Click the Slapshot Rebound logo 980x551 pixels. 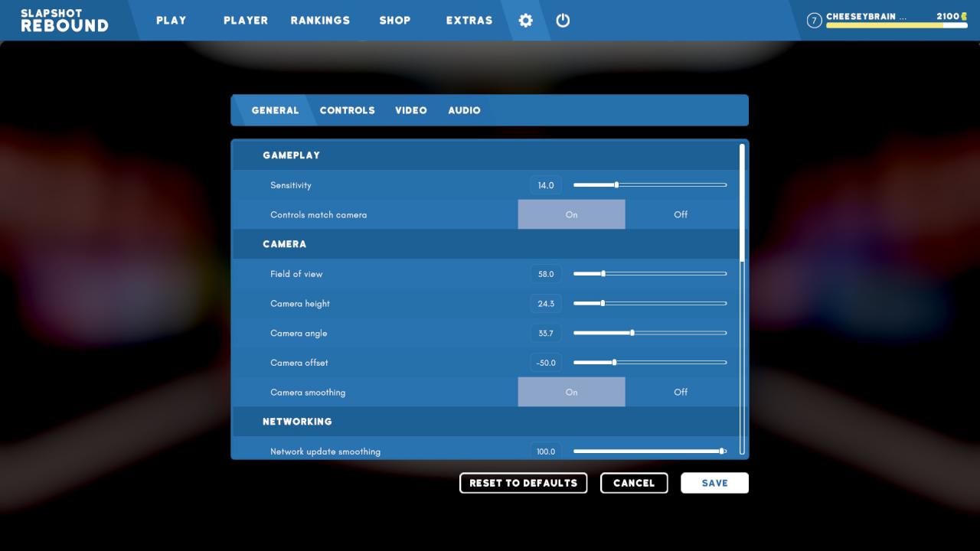[64, 21]
